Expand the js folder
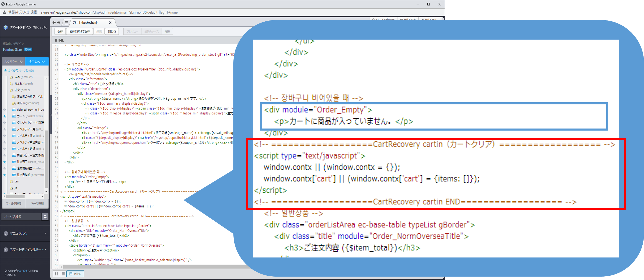The height and width of the screenshot is (280, 644). tap(12, 188)
